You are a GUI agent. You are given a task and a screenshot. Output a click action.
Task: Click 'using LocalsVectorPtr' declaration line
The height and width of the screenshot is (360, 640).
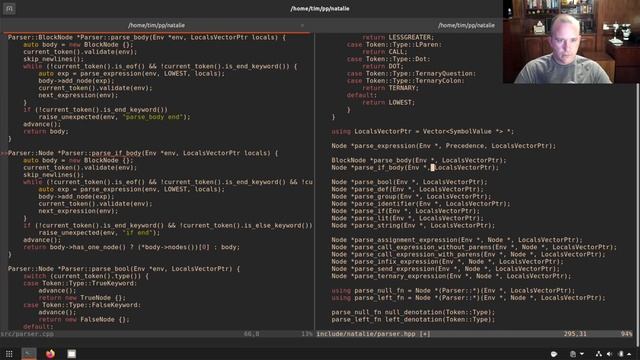tap(423, 131)
